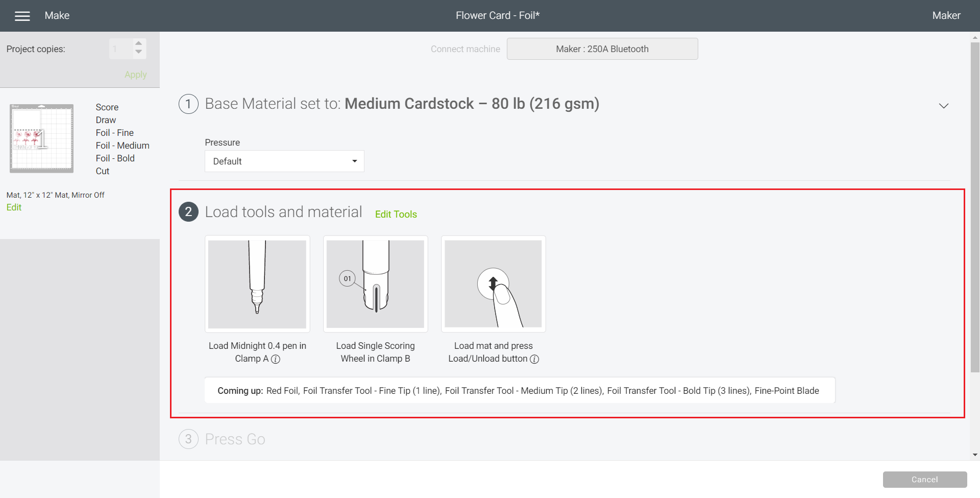The height and width of the screenshot is (498, 980).
Task: Open the Maker 250A Bluetooth machine selector
Action: [602, 49]
